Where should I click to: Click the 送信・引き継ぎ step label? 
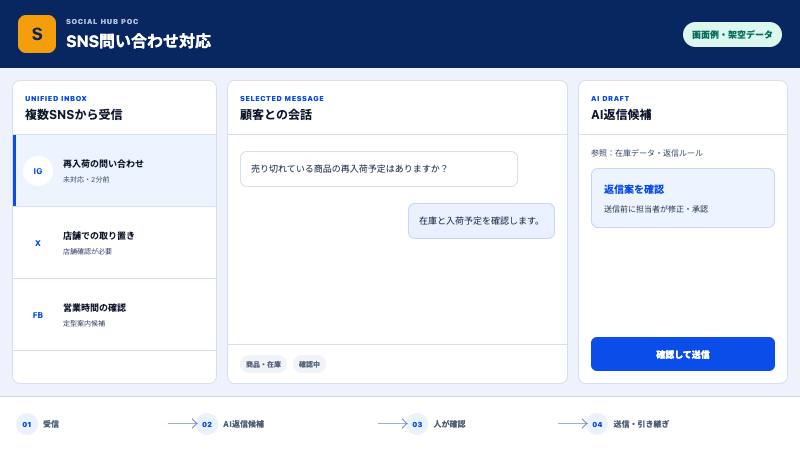pyautogui.click(x=641, y=424)
